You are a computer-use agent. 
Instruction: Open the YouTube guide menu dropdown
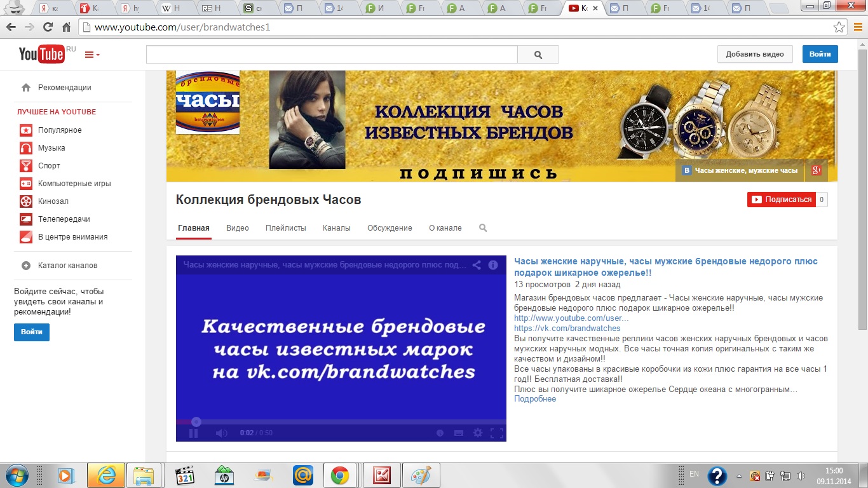pos(92,55)
